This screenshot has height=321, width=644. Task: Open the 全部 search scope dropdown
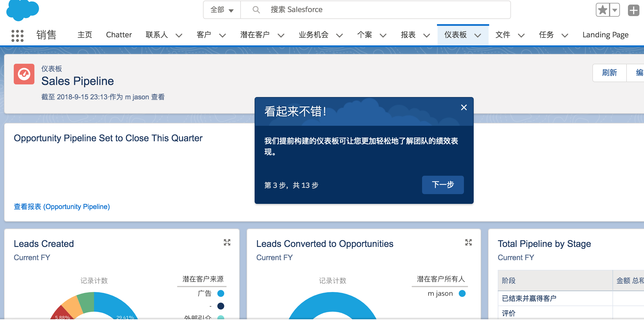[222, 10]
